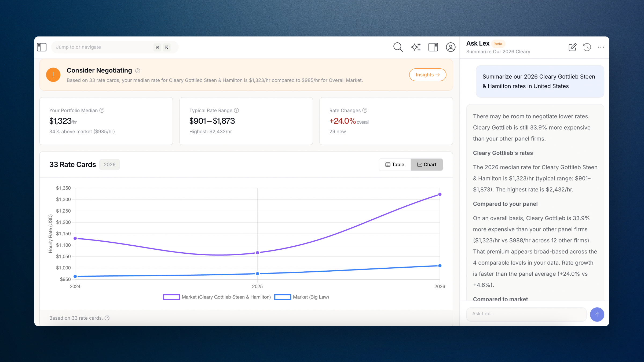Switch to the Table view
The height and width of the screenshot is (362, 644).
pos(395,165)
